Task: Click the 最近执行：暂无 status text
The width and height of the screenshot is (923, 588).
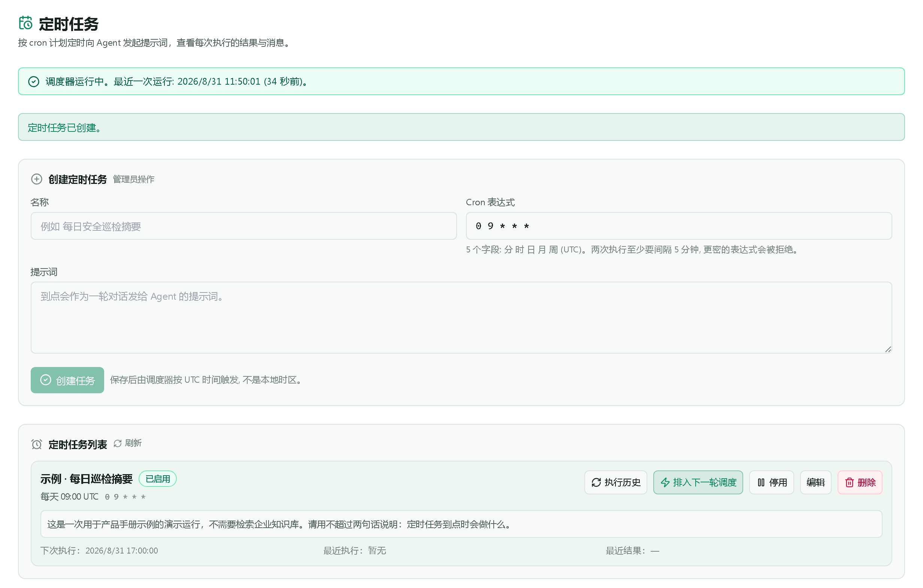Action: coord(355,551)
